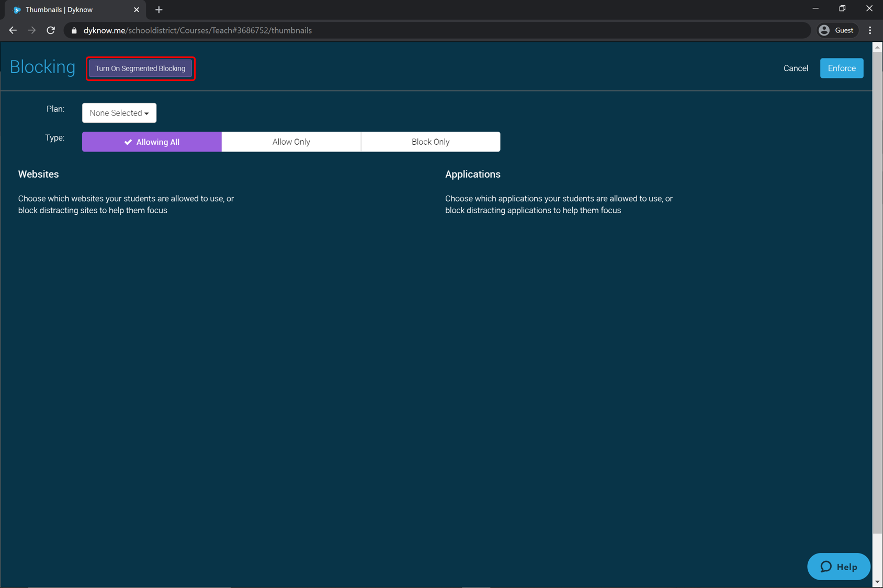Select the Allowing All type option
Image resolution: width=883 pixels, height=588 pixels.
point(152,142)
